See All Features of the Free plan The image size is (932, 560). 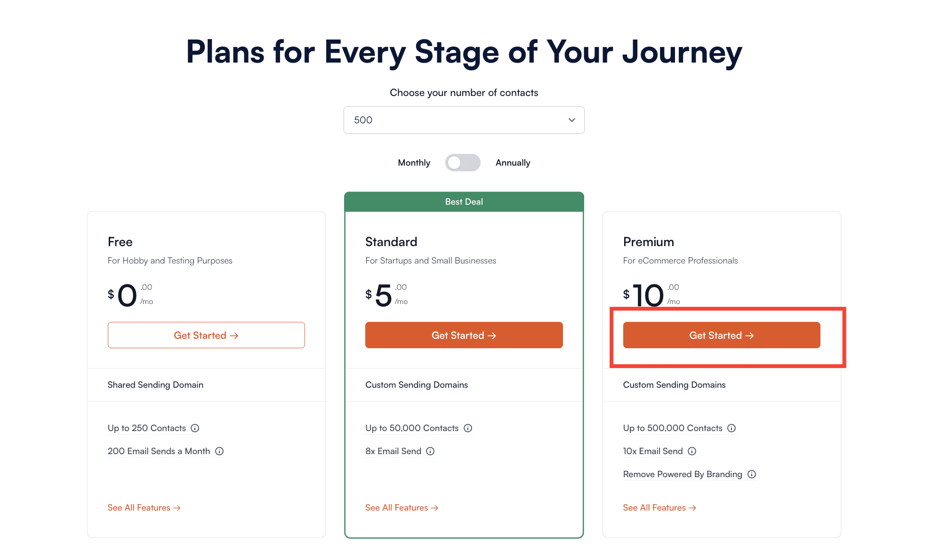[144, 508]
